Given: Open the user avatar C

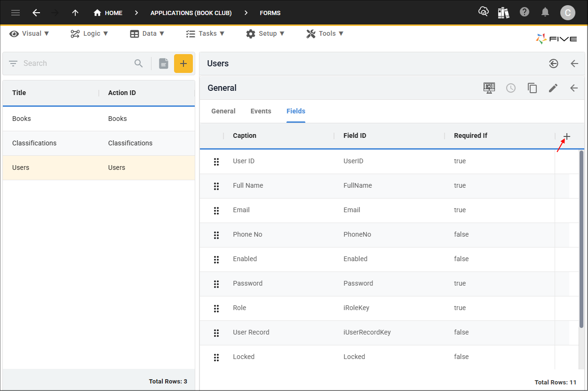Looking at the screenshot, I should (x=568, y=13).
